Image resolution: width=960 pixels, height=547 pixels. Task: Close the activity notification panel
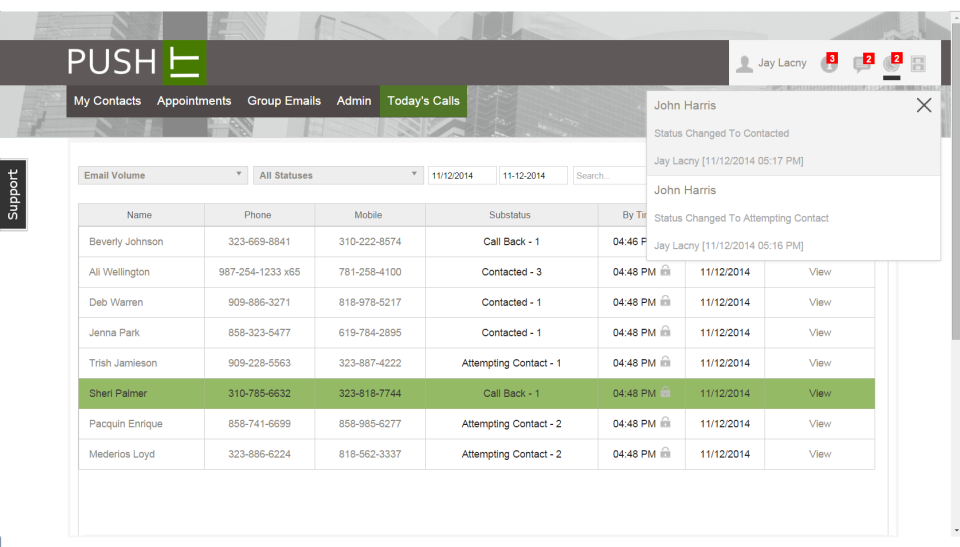pyautogui.click(x=924, y=105)
